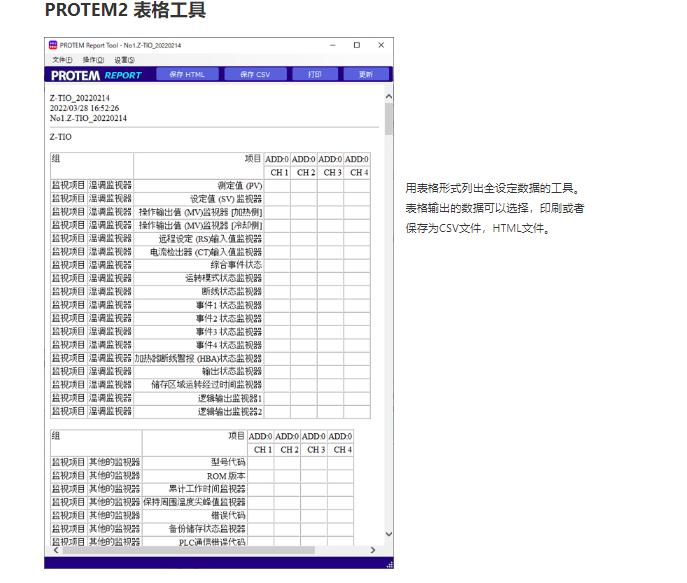
Task: Select the 综合事件状态 row
Action: [210, 265]
